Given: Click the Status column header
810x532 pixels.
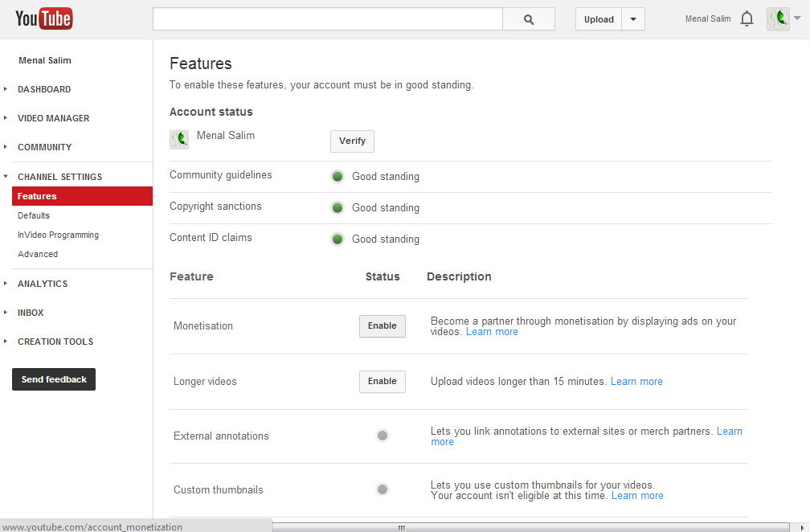Looking at the screenshot, I should pos(382,276).
